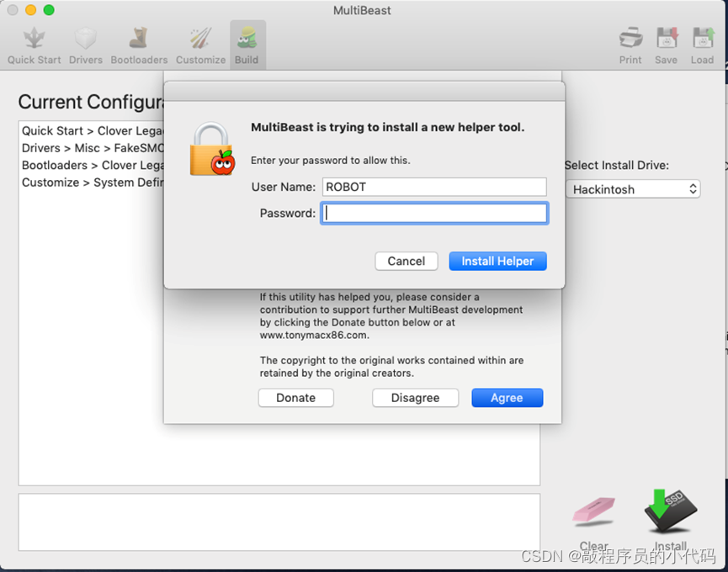728x572 pixels.
Task: Click the Clear eraser icon
Action: 594,512
